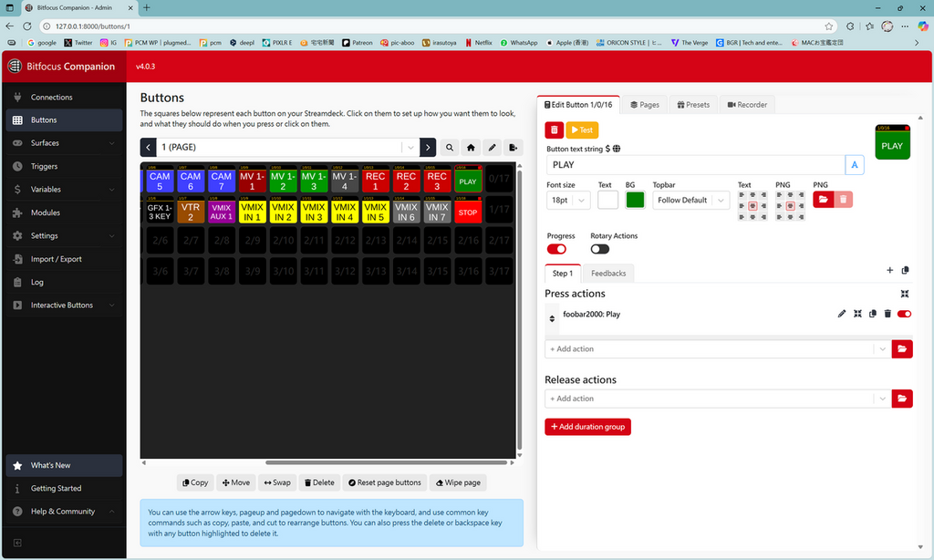Disable the foobar2000: Play action toggle

pos(904,314)
